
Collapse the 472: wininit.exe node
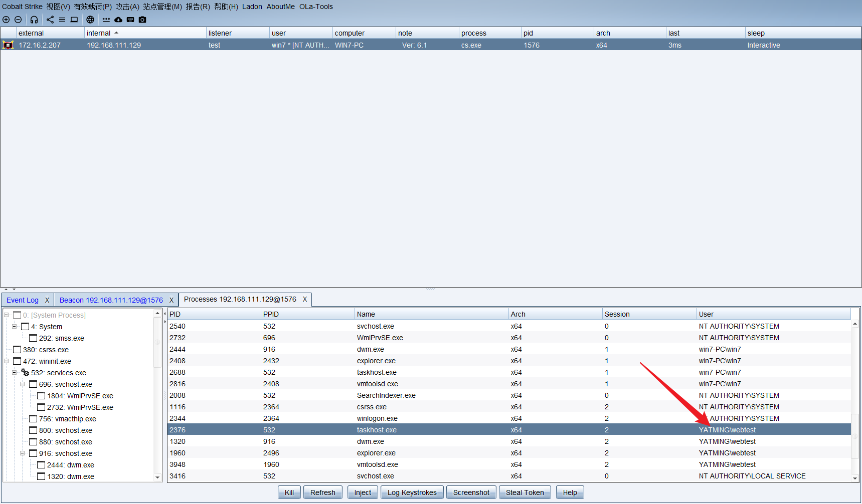point(7,361)
